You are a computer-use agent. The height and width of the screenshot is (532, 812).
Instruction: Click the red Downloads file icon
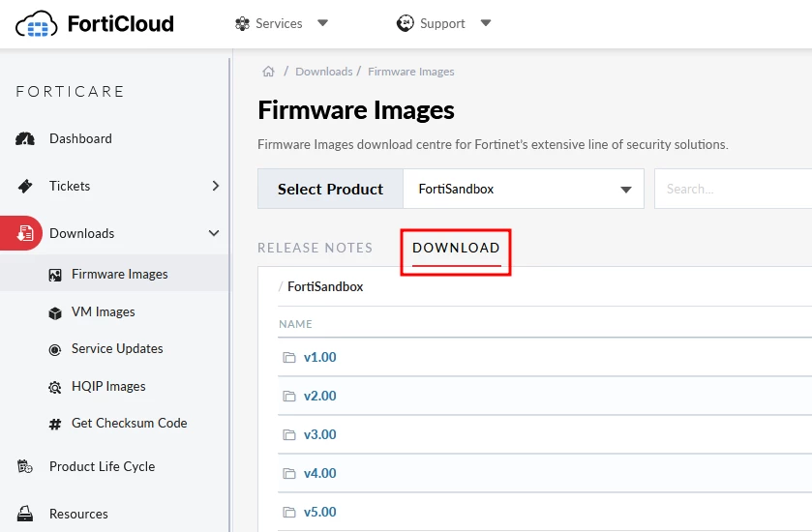click(25, 233)
